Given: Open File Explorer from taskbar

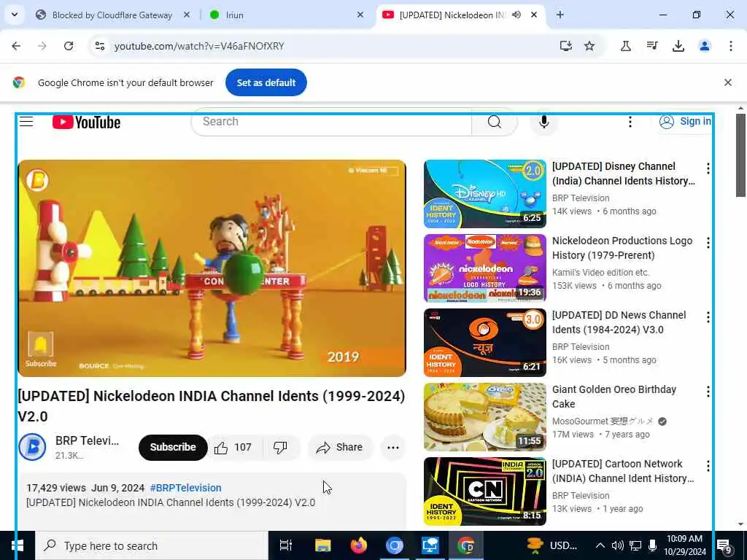Looking at the screenshot, I should pos(322,545).
